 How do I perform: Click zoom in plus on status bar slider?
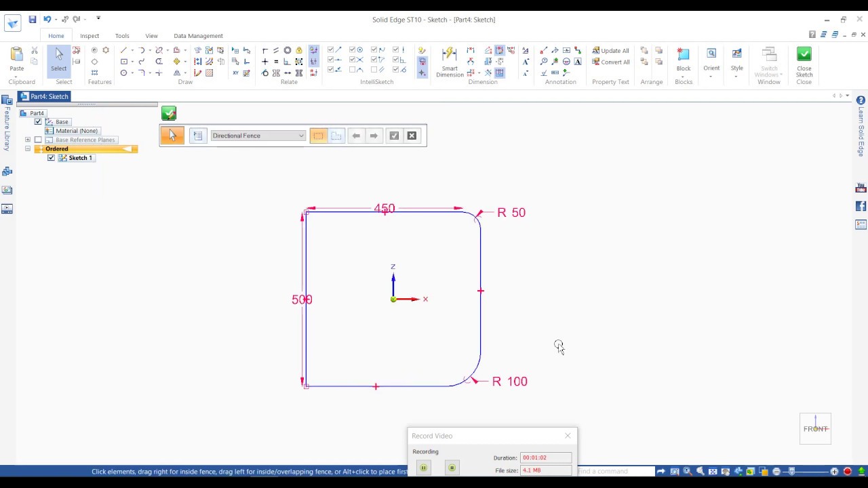(x=835, y=471)
